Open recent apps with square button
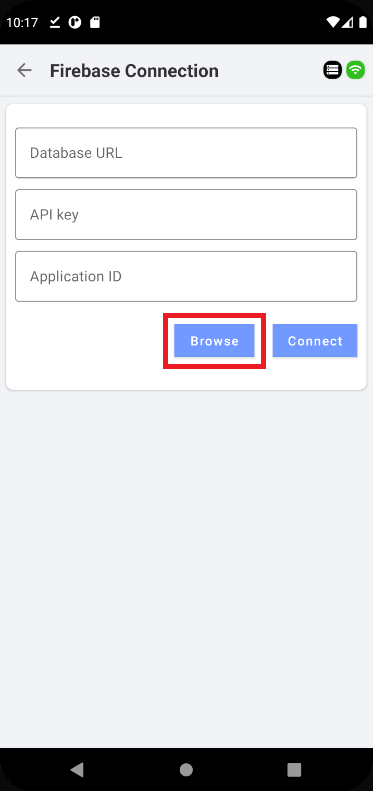The height and width of the screenshot is (791, 373). click(294, 769)
